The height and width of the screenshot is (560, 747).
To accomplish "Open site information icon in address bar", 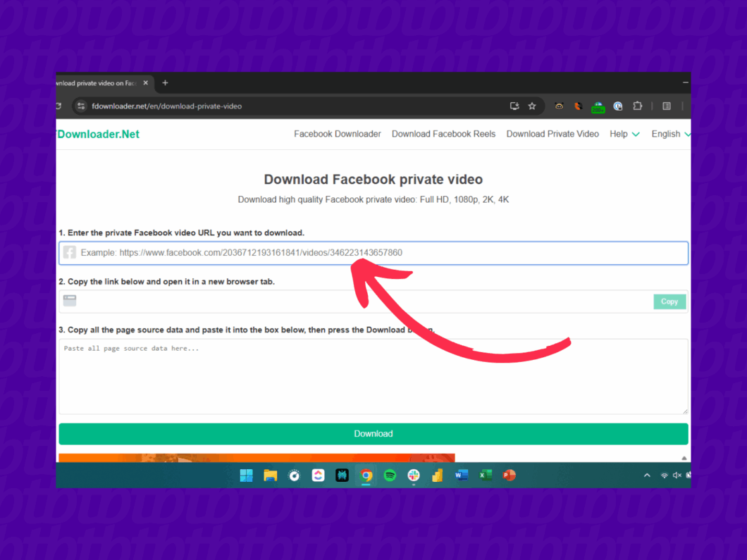I will click(x=81, y=106).
